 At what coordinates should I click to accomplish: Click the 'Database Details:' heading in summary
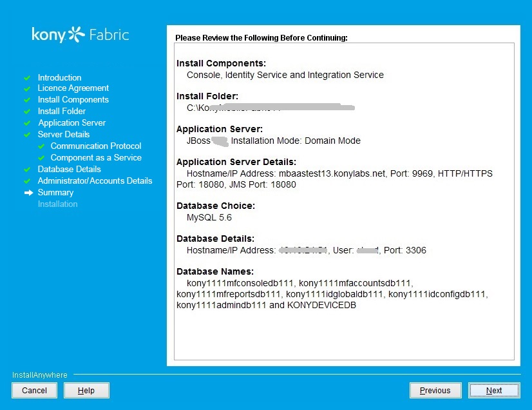pos(215,239)
